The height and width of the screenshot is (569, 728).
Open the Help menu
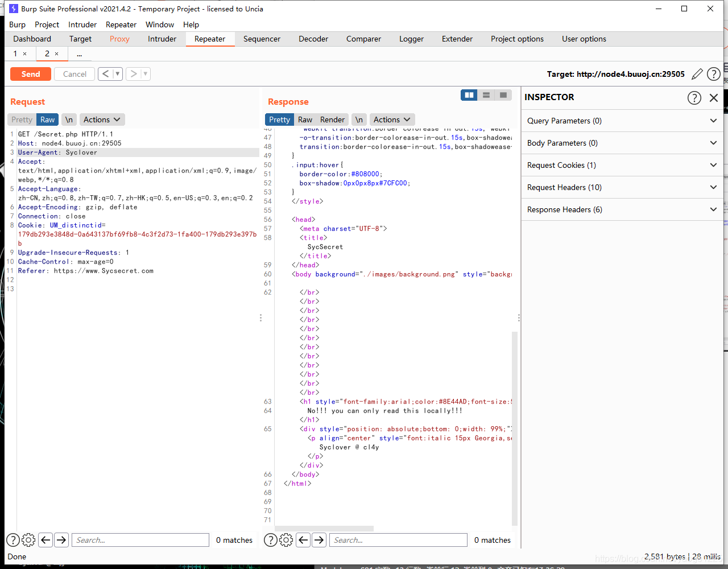191,24
